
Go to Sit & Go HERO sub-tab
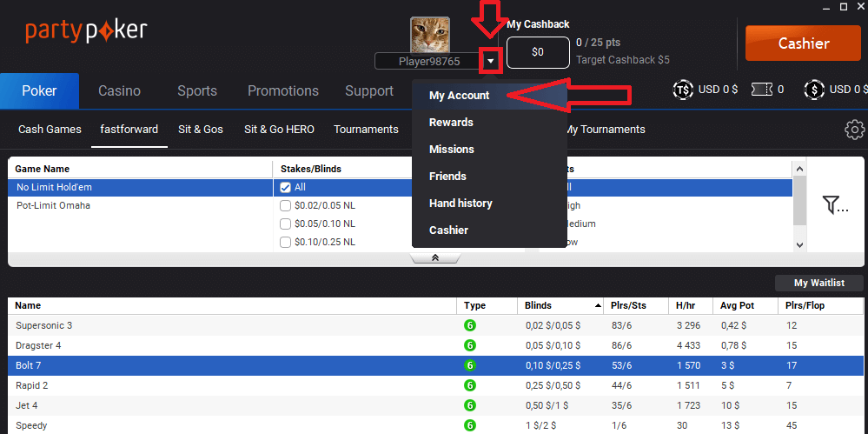tap(279, 129)
